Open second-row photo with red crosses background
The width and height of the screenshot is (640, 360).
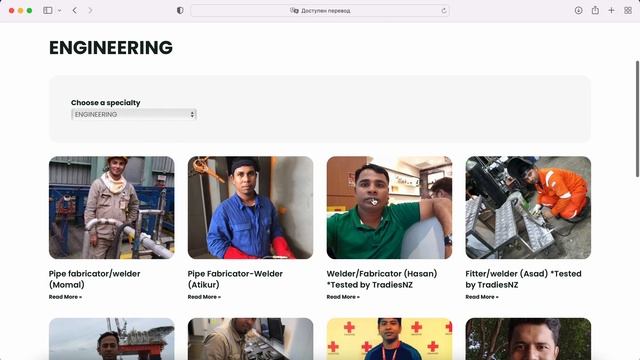click(x=389, y=339)
